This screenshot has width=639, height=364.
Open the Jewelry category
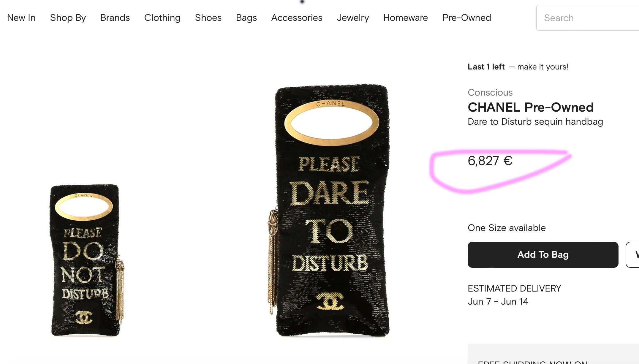coord(353,18)
